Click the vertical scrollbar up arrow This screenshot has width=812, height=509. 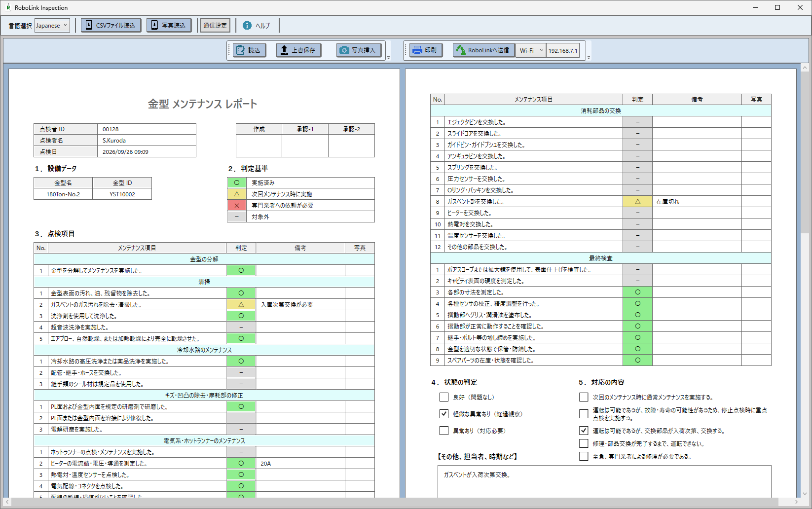coord(805,68)
